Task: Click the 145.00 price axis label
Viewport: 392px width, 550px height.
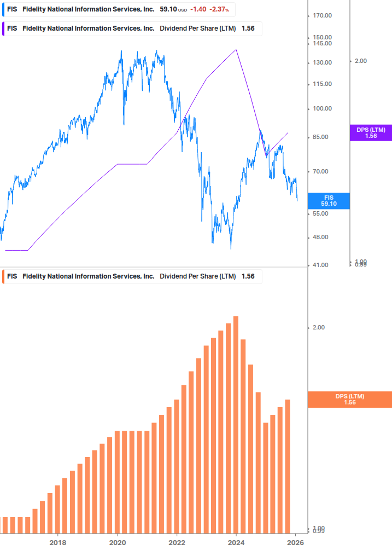Action: click(322, 43)
